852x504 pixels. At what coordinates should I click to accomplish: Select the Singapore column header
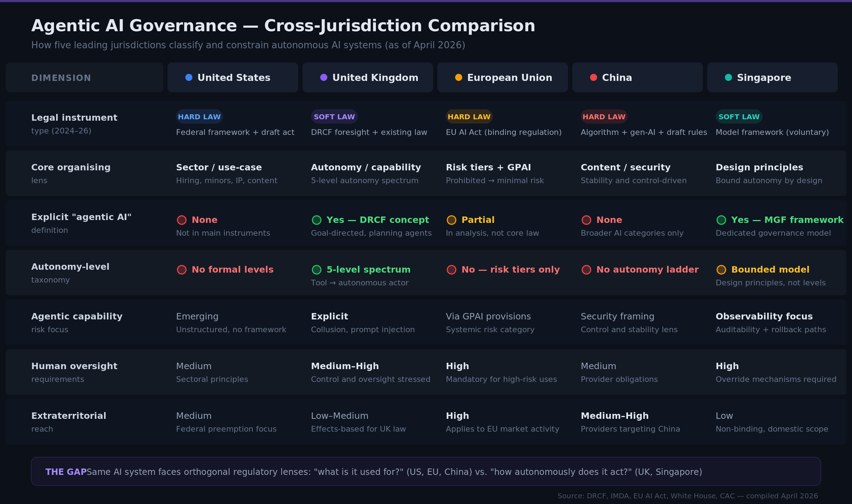click(772, 77)
